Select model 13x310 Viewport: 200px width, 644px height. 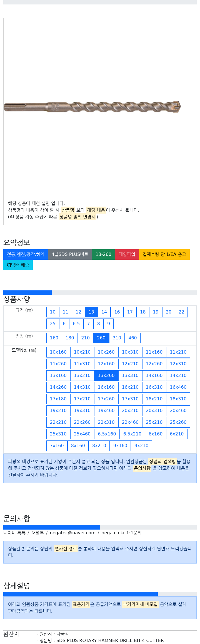[x=130, y=376]
